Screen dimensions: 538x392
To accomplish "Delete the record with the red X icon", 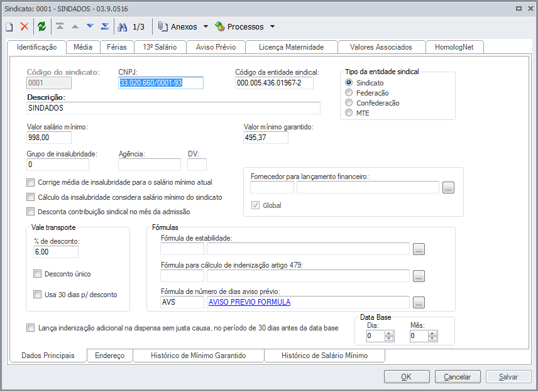I will click(25, 26).
